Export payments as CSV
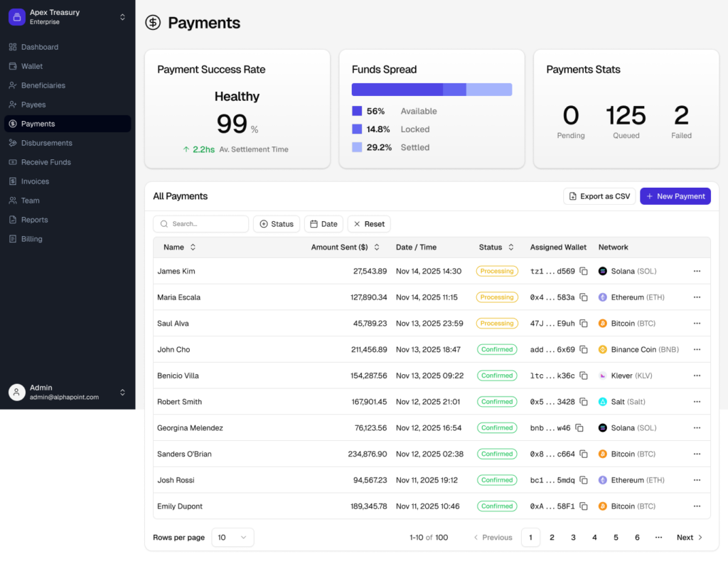 tap(599, 196)
